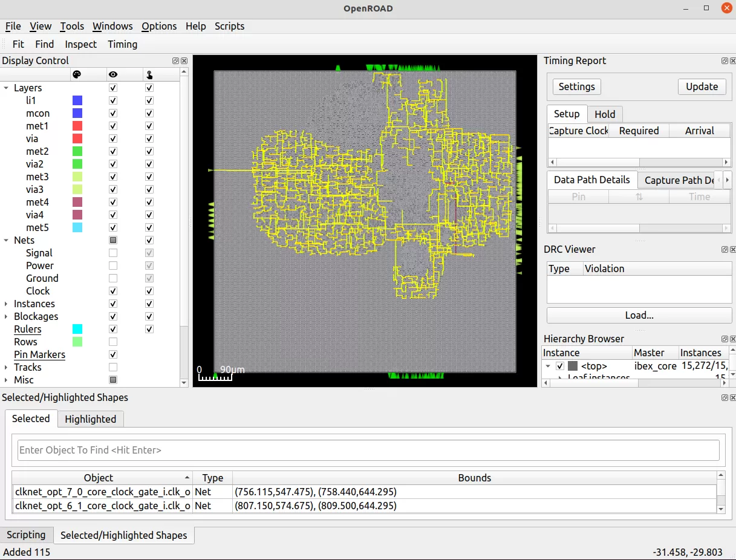Select the clknet_opt_7_0_core_clock_gate_i row
Image resolution: width=736 pixels, height=560 pixels.
point(364,492)
